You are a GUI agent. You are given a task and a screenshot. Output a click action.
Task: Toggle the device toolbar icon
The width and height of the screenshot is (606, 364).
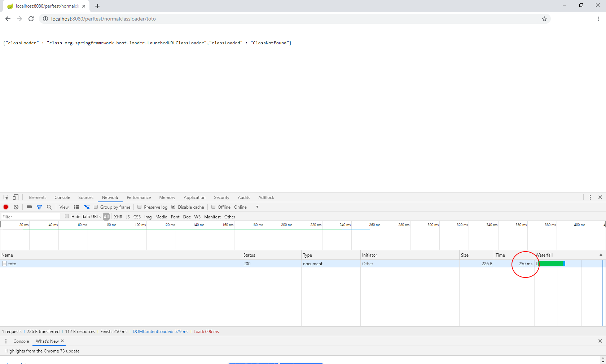[x=16, y=197]
